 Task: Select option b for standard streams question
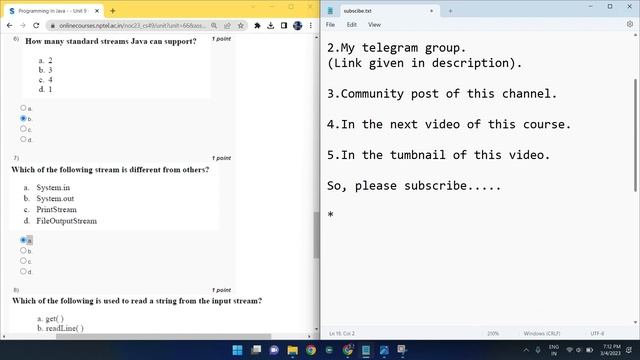[23, 118]
